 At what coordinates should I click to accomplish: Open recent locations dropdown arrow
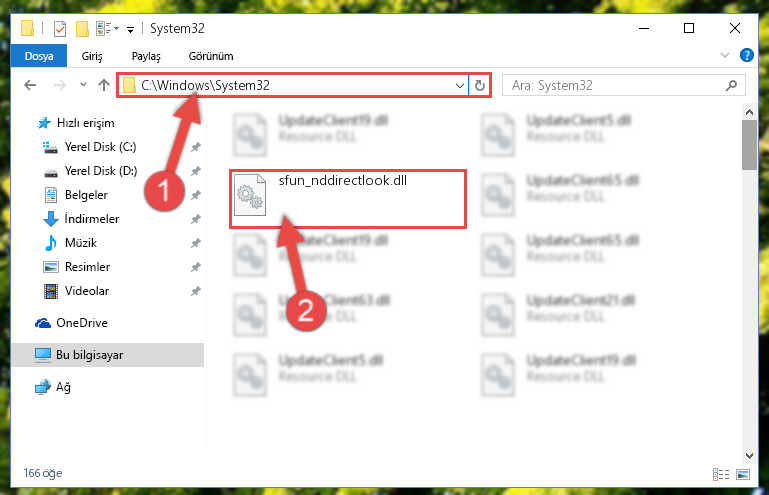83,85
